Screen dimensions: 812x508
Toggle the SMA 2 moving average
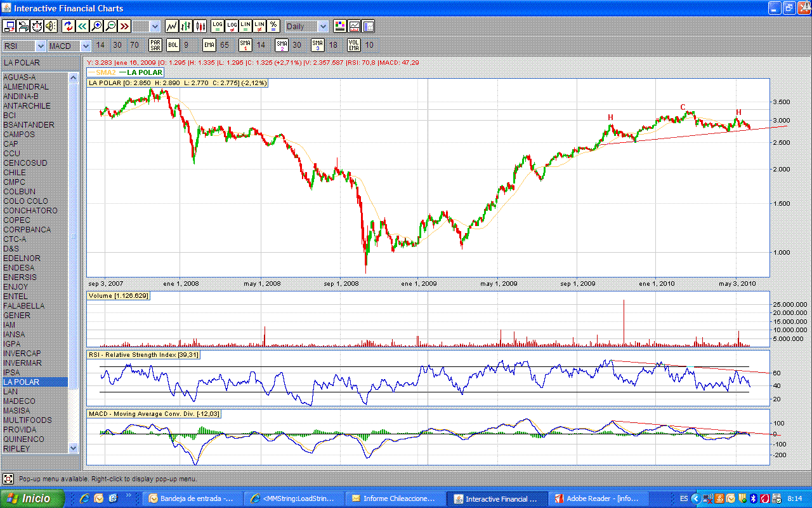pos(282,45)
